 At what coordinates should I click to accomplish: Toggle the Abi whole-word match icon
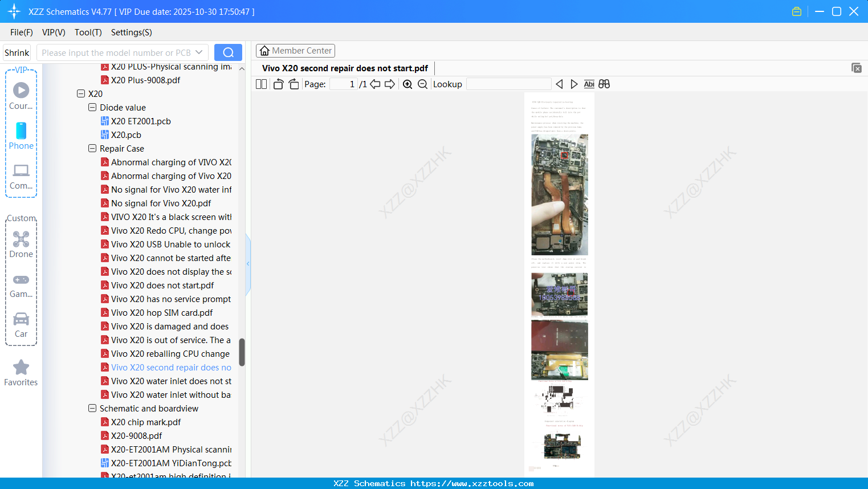click(589, 84)
